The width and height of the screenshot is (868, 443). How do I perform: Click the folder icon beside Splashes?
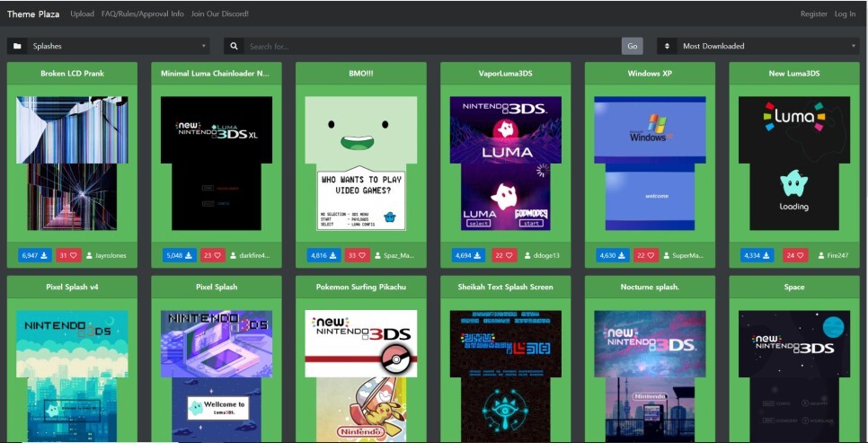tap(17, 46)
